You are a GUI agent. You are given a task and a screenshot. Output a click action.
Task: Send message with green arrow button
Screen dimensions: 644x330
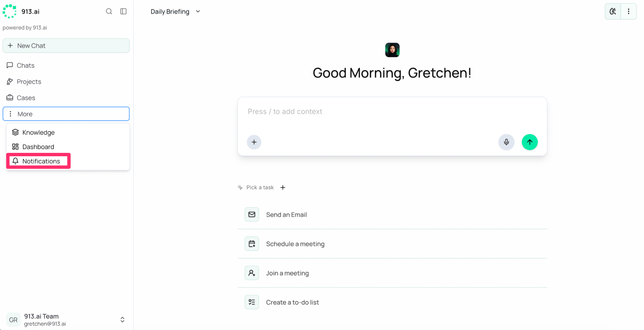pos(530,142)
